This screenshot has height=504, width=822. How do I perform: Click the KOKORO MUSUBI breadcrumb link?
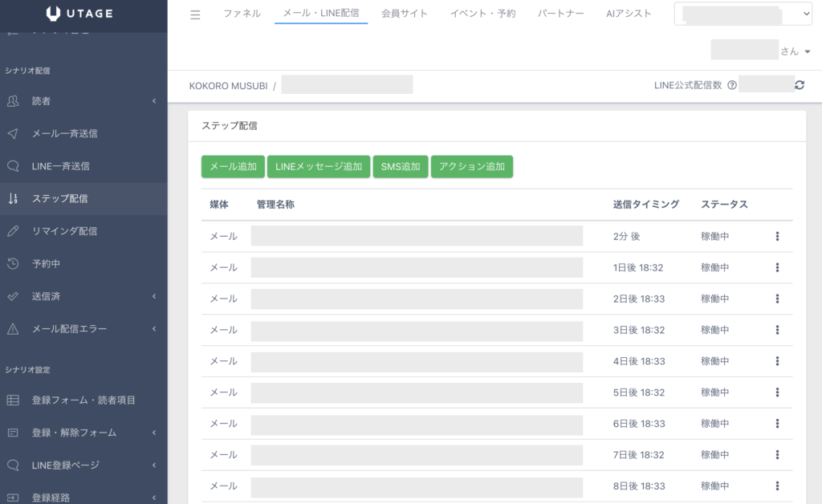coord(228,85)
